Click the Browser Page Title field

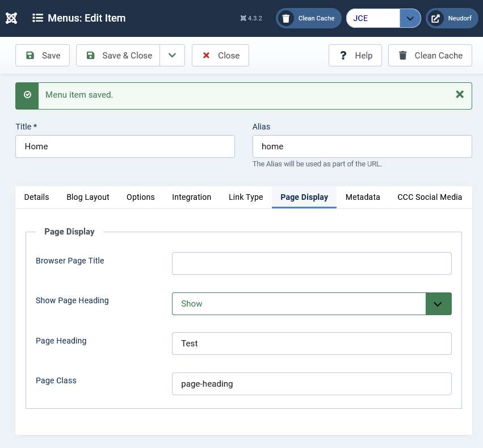click(312, 263)
